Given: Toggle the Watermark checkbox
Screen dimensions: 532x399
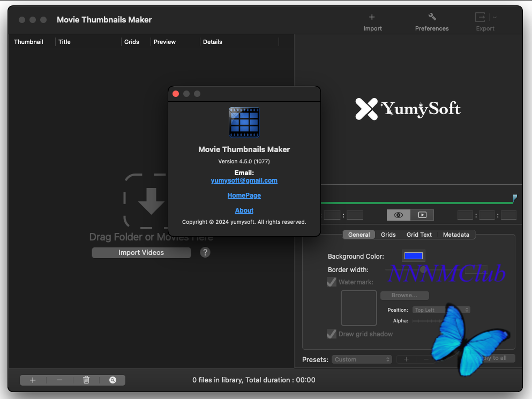Looking at the screenshot, I should click(x=332, y=282).
